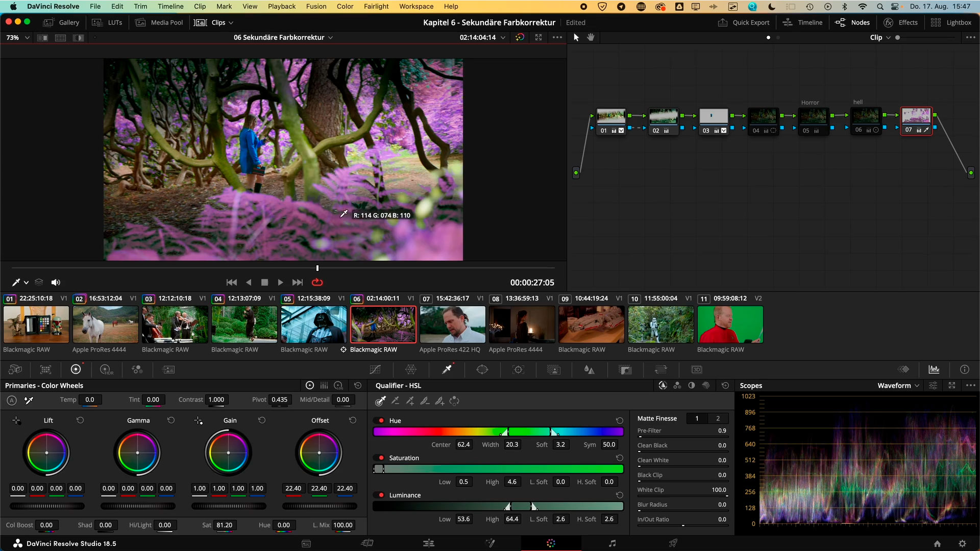
Task: Select the hand pan tool in node editor
Action: point(591,37)
